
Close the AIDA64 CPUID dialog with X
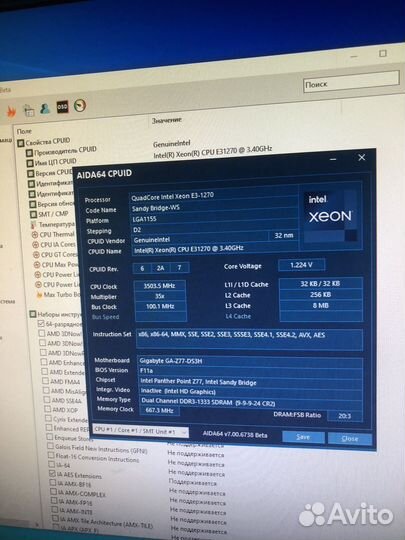coord(362,158)
